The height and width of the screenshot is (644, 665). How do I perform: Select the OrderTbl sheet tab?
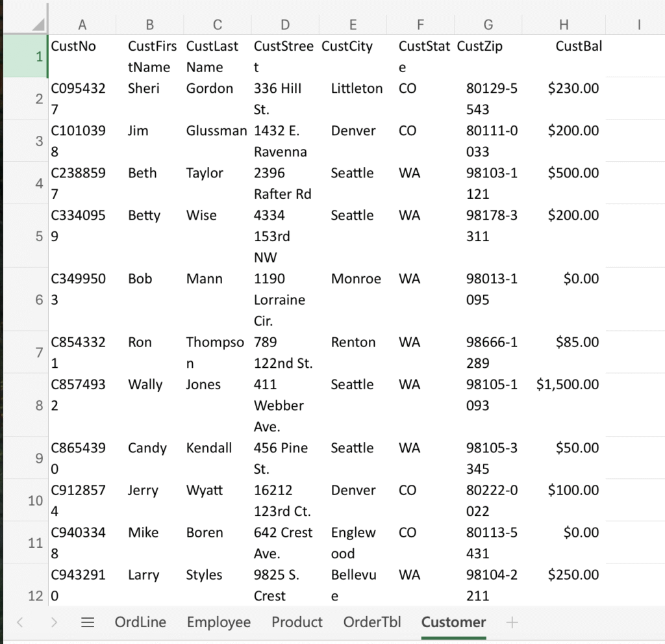372,623
